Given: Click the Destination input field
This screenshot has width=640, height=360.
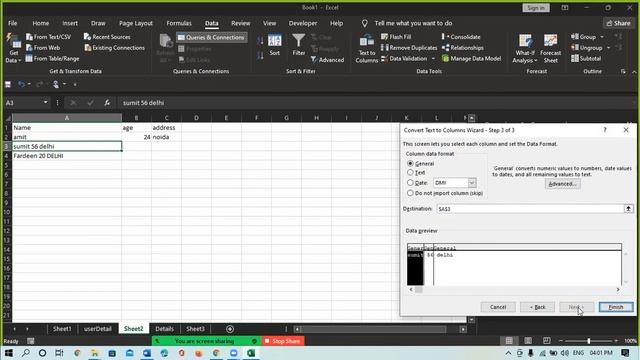Looking at the screenshot, I should 529,209.
